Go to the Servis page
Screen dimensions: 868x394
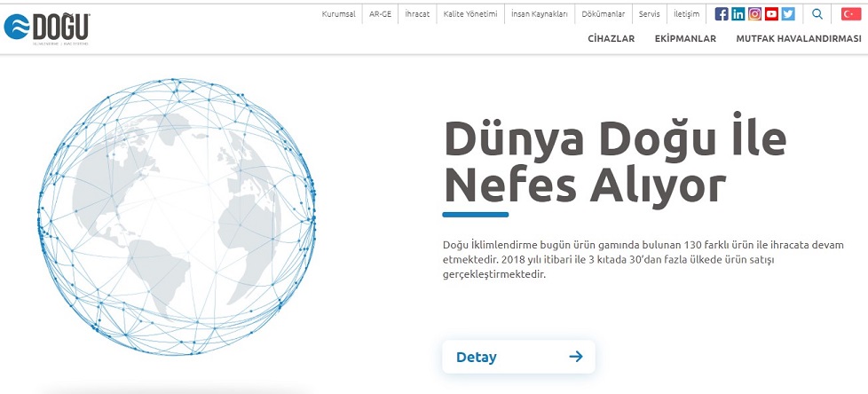[x=650, y=14]
